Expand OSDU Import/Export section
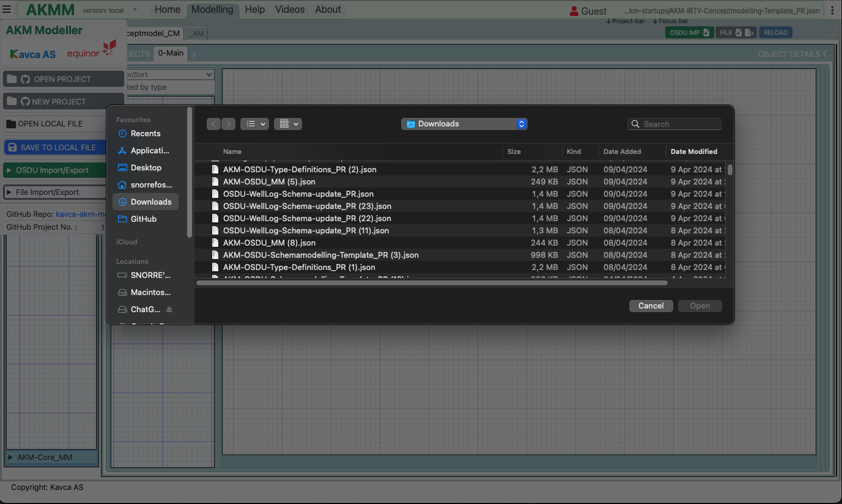Viewport: 842px width, 504px height. point(55,170)
